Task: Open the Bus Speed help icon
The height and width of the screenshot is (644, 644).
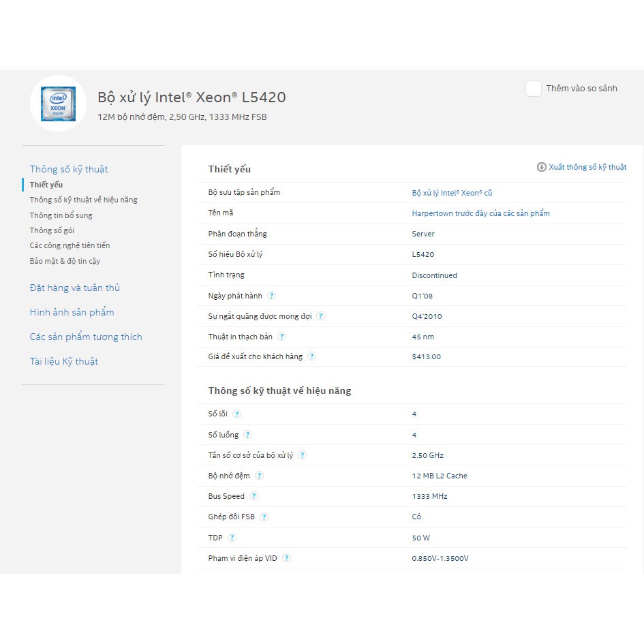Action: 254,496
